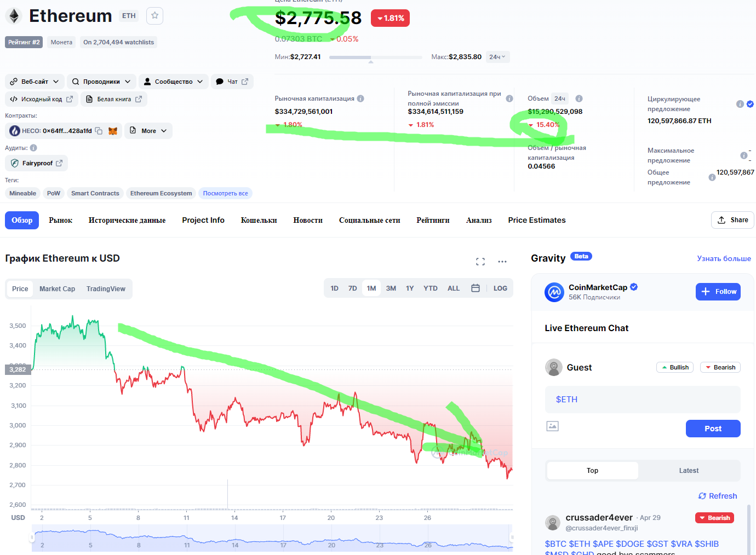Show info for Циркулирующее предложение
Viewport: 756px width, 555px height.
740,104
